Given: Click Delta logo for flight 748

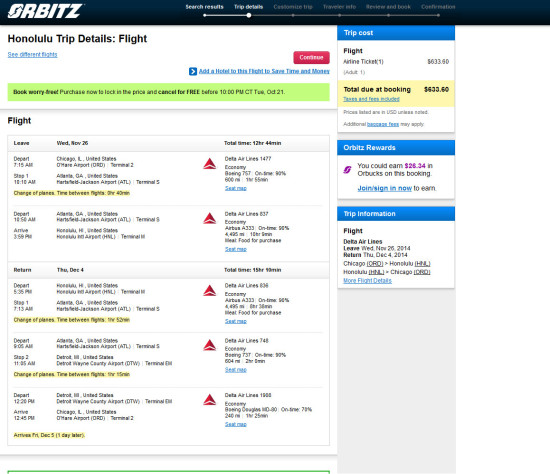Looking at the screenshot, I should point(210,345).
